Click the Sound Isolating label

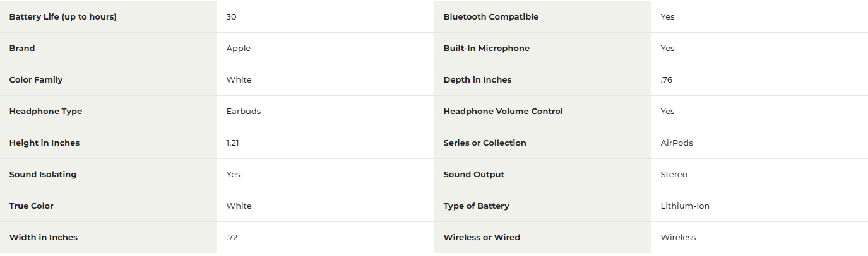click(x=43, y=175)
